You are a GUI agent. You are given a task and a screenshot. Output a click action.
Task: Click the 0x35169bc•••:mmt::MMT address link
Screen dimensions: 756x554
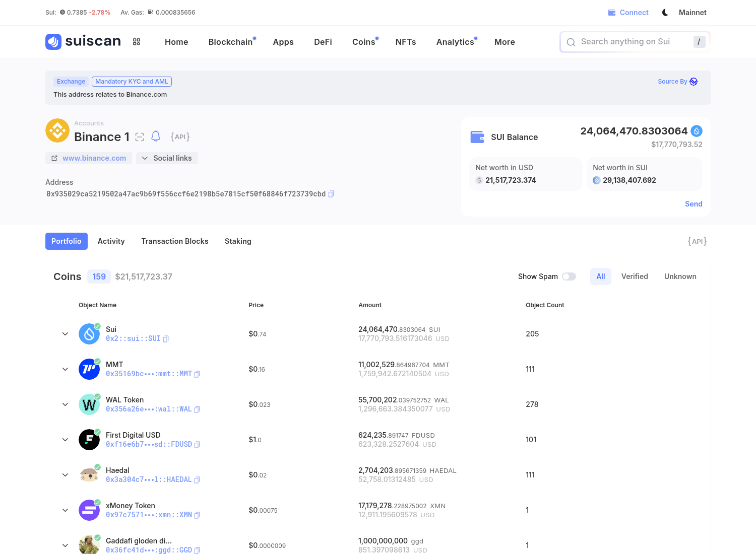click(149, 374)
